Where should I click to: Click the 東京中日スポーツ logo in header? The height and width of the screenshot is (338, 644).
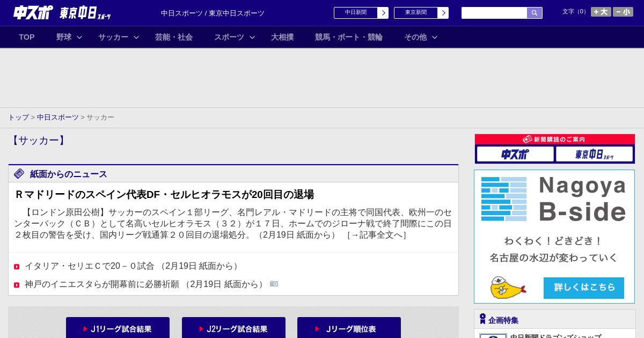coord(85,13)
